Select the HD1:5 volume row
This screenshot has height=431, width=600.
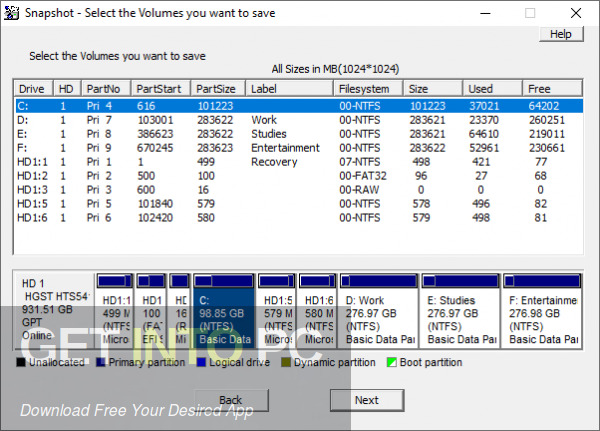tap(299, 204)
